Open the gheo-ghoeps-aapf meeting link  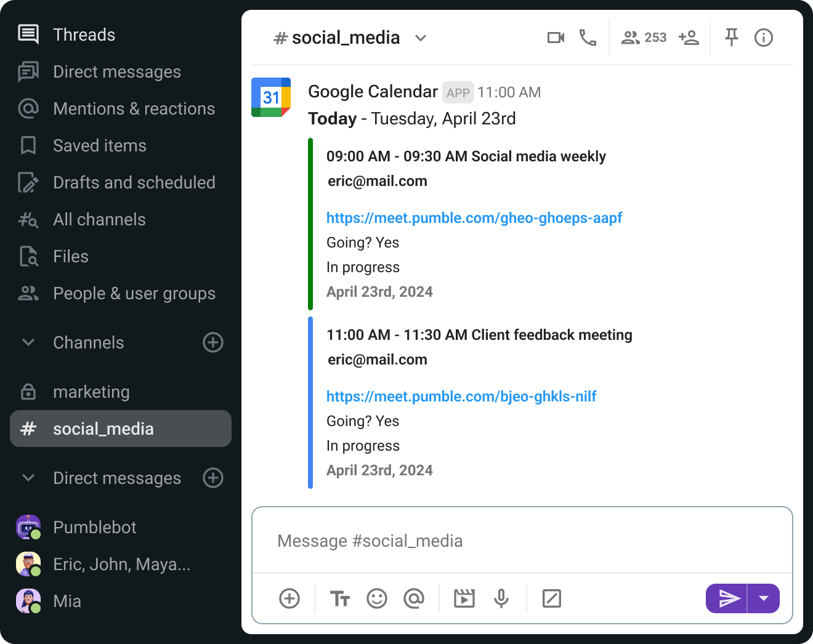pyautogui.click(x=474, y=218)
